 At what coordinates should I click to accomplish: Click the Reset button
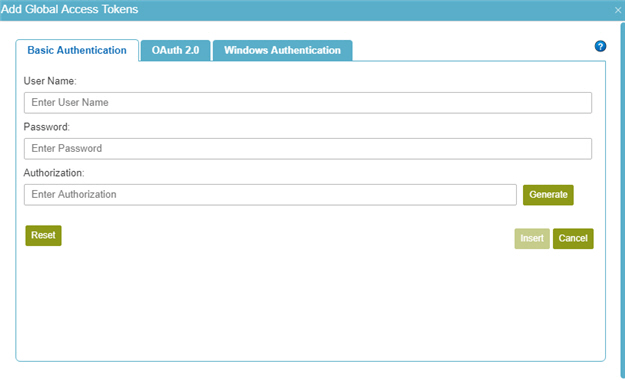(x=43, y=235)
